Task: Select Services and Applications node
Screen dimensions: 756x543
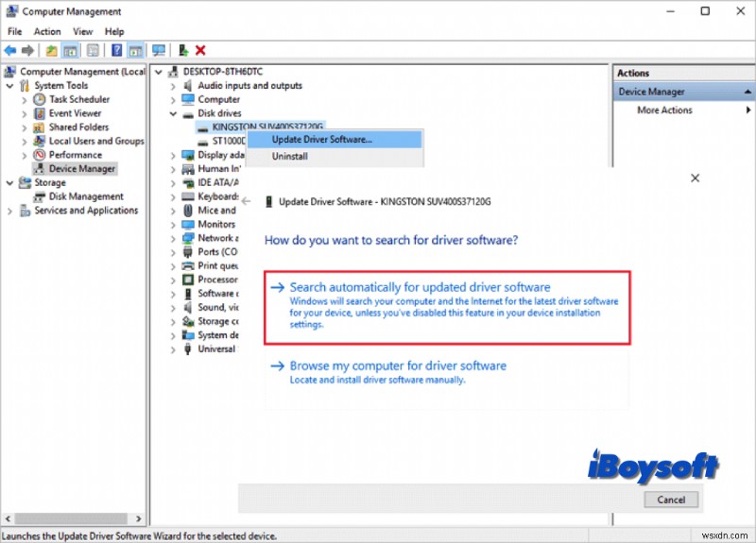Action: point(86,211)
